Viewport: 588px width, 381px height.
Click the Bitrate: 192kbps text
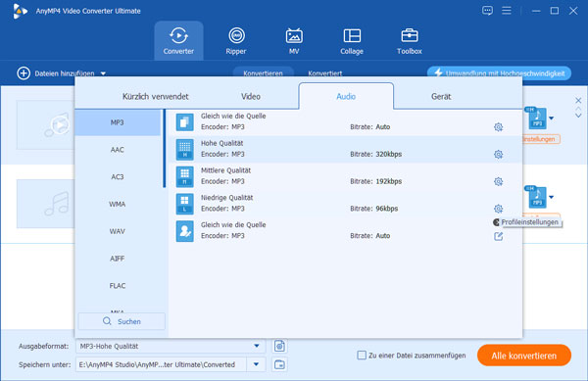pyautogui.click(x=375, y=181)
